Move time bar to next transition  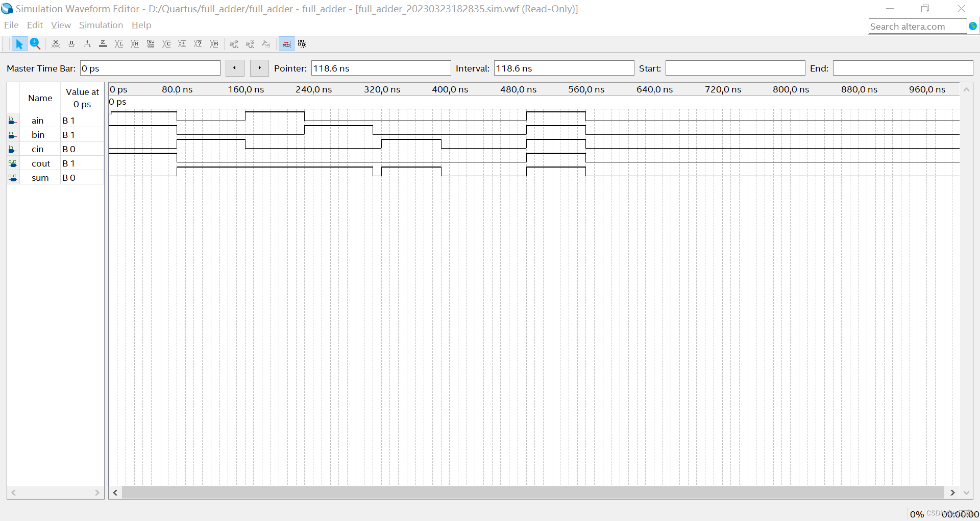click(x=259, y=68)
